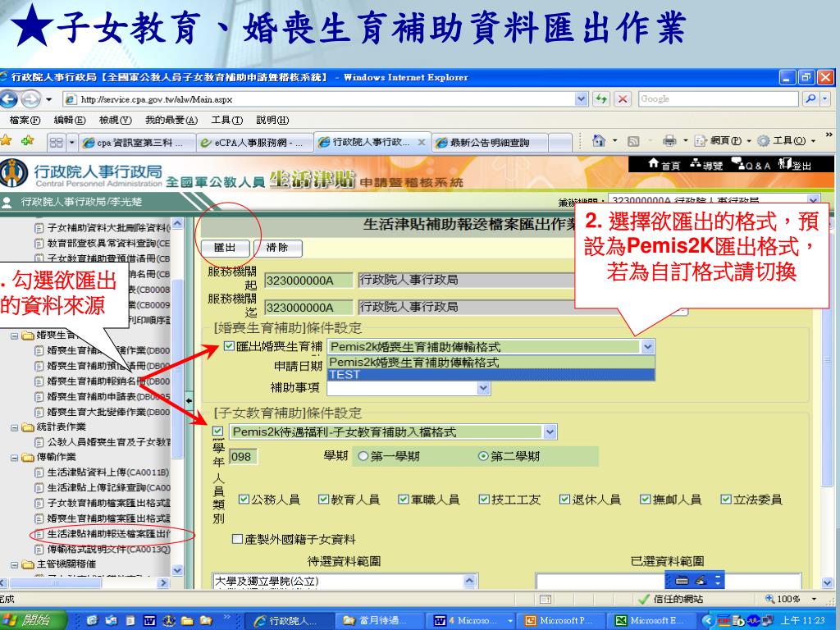Collapse the 統計表作業 tree folder
840x630 pixels.
(15, 427)
